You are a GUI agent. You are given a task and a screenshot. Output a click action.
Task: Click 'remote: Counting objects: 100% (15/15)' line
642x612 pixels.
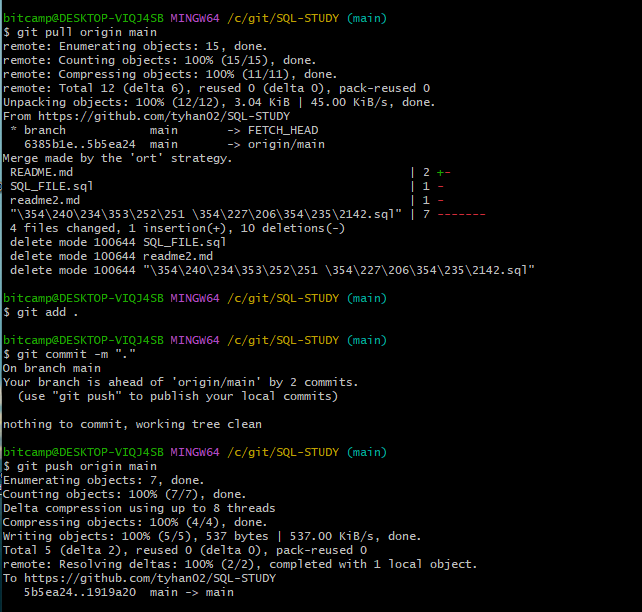(160, 60)
